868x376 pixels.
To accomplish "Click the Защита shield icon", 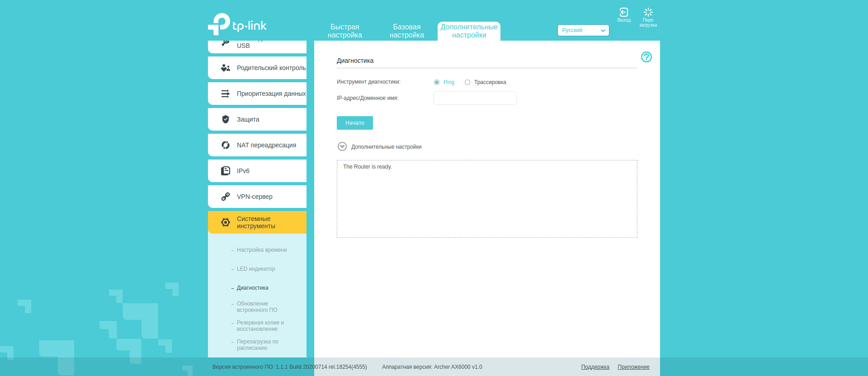I will tap(226, 119).
